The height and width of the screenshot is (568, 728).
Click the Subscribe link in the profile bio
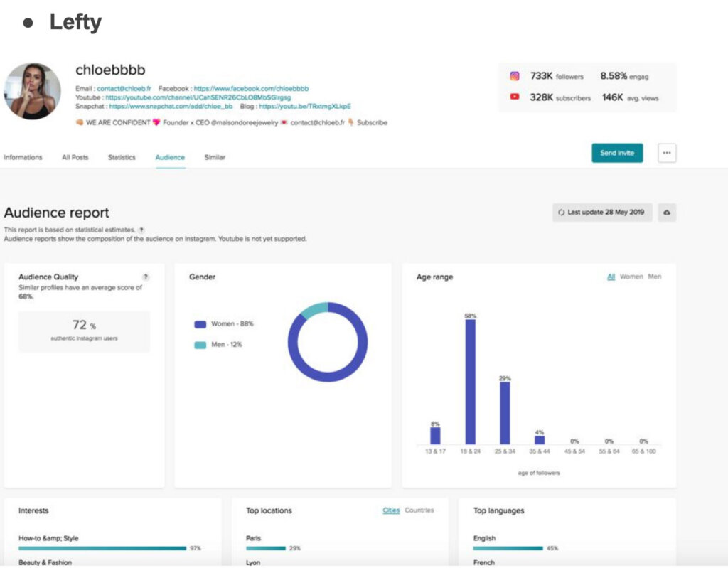click(x=371, y=122)
